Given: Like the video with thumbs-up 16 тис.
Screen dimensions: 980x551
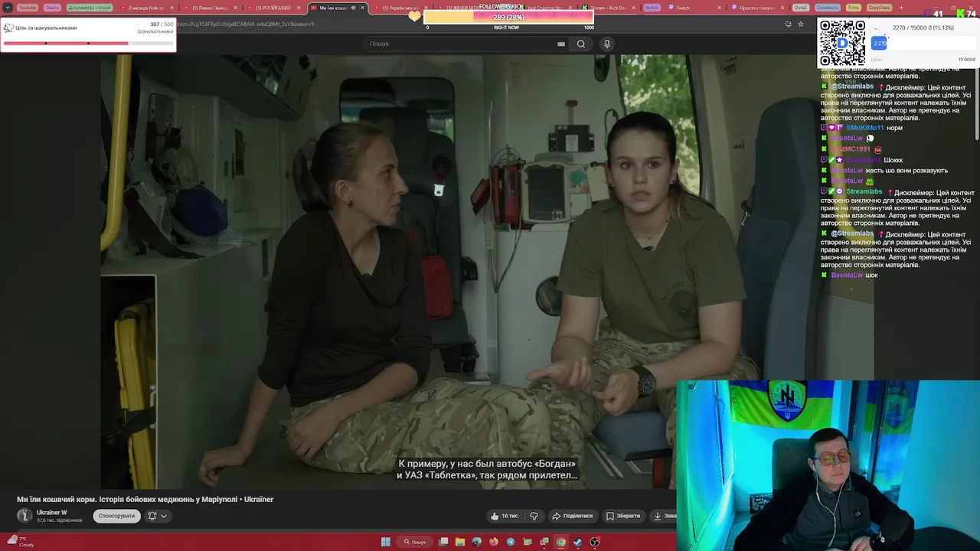Looking at the screenshot, I should (x=505, y=516).
